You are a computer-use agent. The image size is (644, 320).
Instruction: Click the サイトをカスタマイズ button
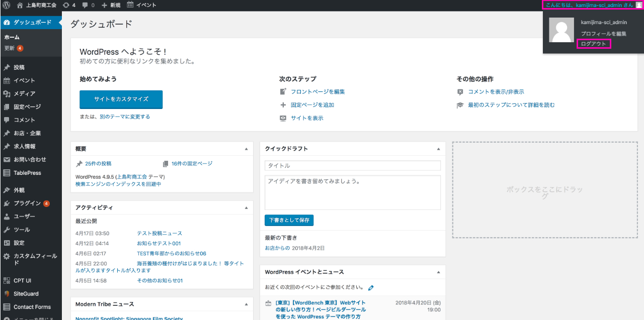[x=121, y=99]
